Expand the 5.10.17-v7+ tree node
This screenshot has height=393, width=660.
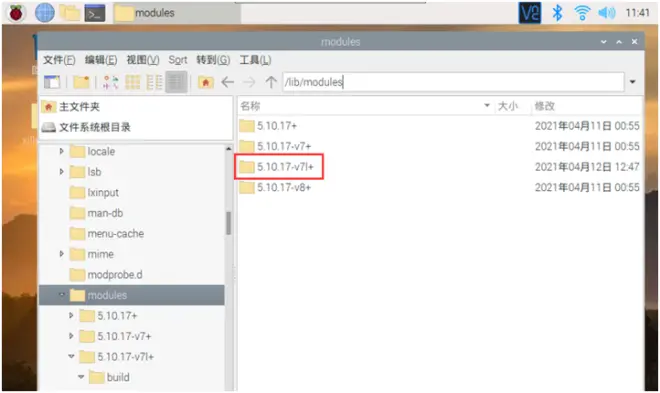click(x=71, y=336)
